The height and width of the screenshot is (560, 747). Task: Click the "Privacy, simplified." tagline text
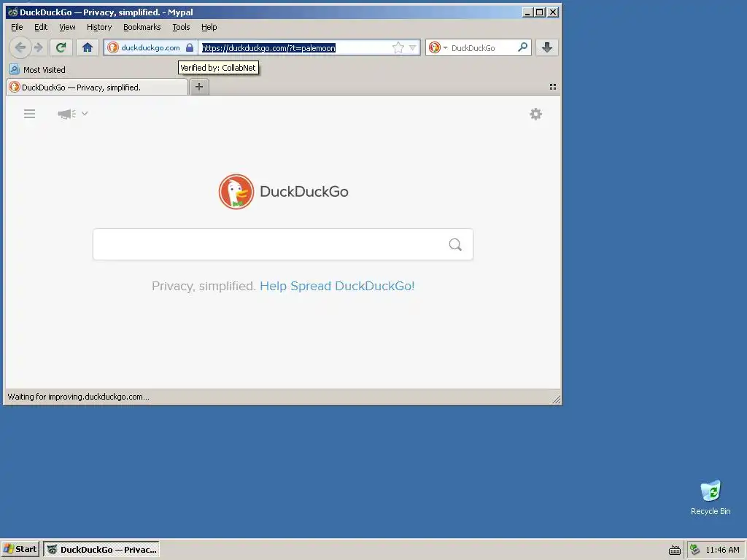pos(204,286)
